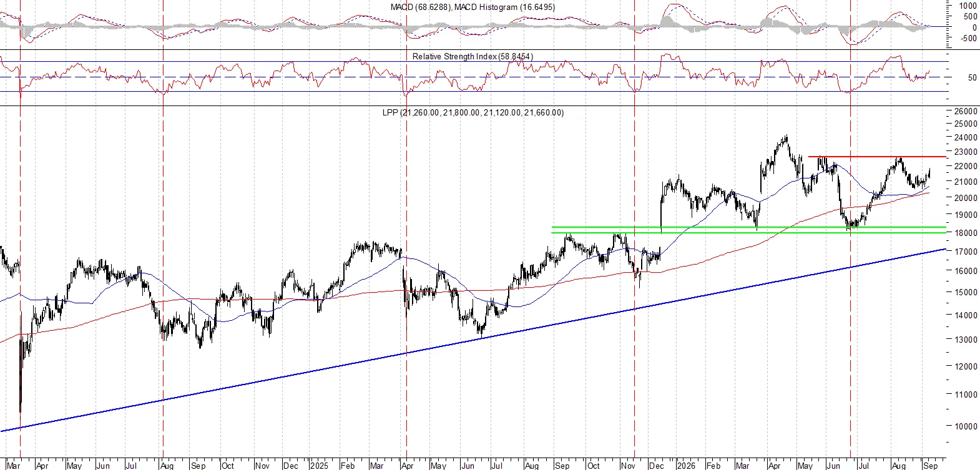Click the 22000 price axis label
The height and width of the screenshot is (470, 980).
tap(966, 166)
